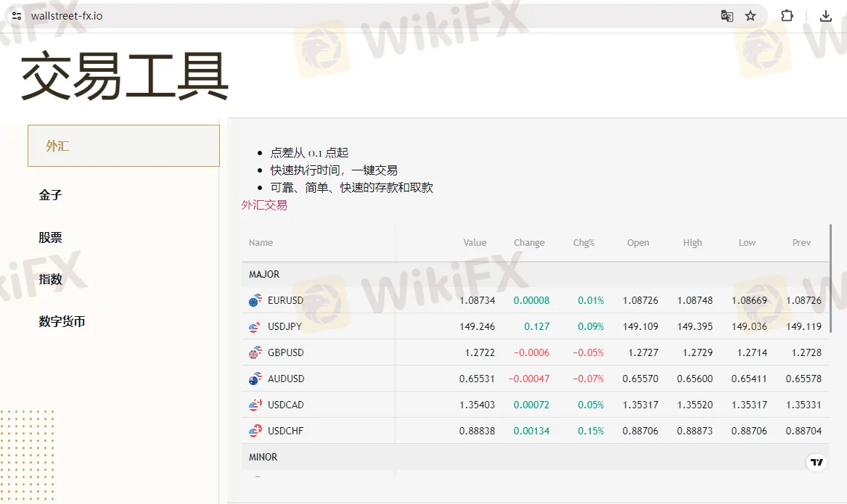Click the AUDUSD currency flag icon

pos(255,379)
